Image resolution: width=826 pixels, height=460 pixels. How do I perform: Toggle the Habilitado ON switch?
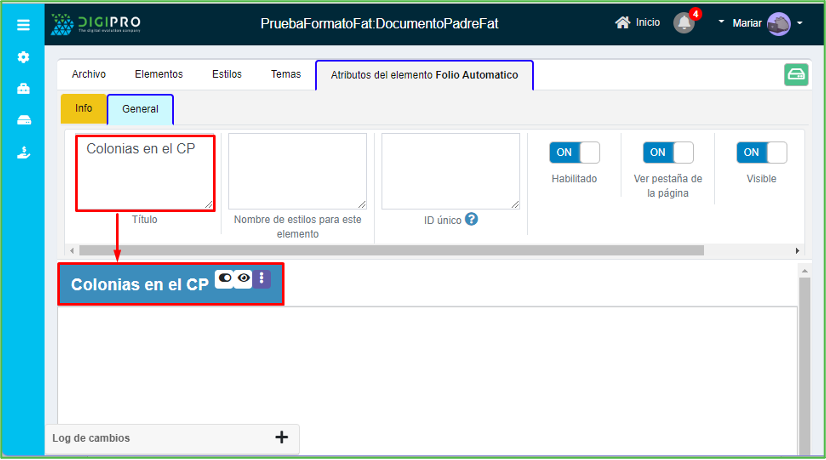(x=574, y=152)
